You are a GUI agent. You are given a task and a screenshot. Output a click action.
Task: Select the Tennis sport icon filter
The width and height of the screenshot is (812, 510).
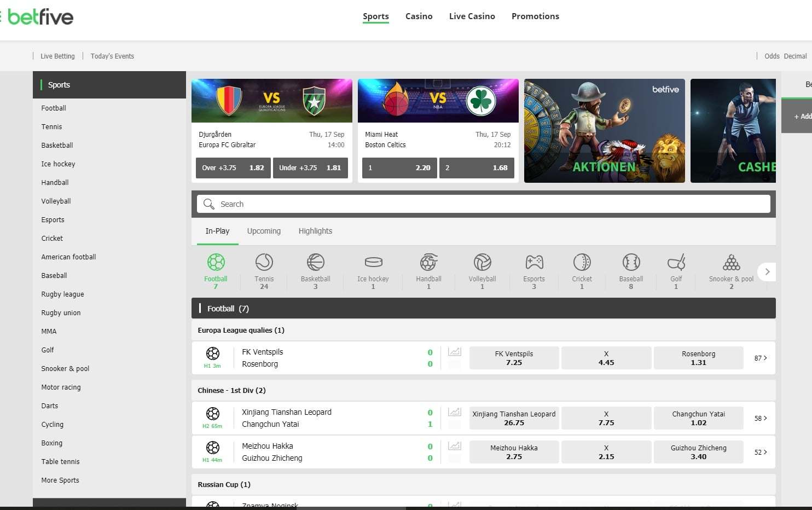coord(264,262)
